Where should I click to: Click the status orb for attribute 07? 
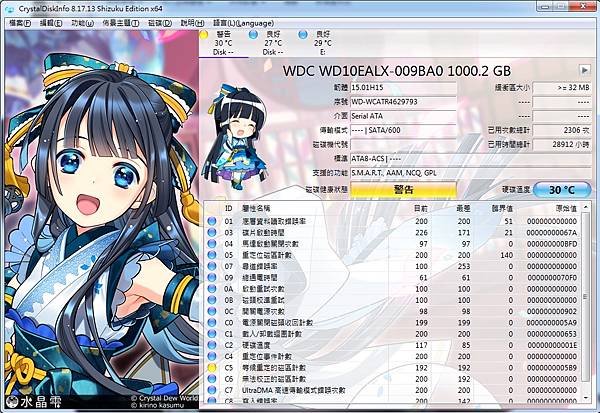(212, 266)
